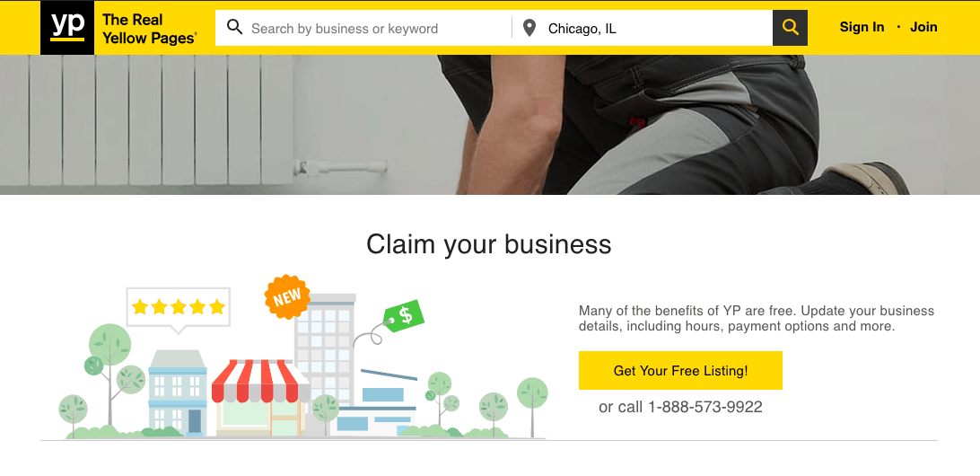Click the YP benefits description text
Viewport: 980px width, 476px height.
coord(757,318)
